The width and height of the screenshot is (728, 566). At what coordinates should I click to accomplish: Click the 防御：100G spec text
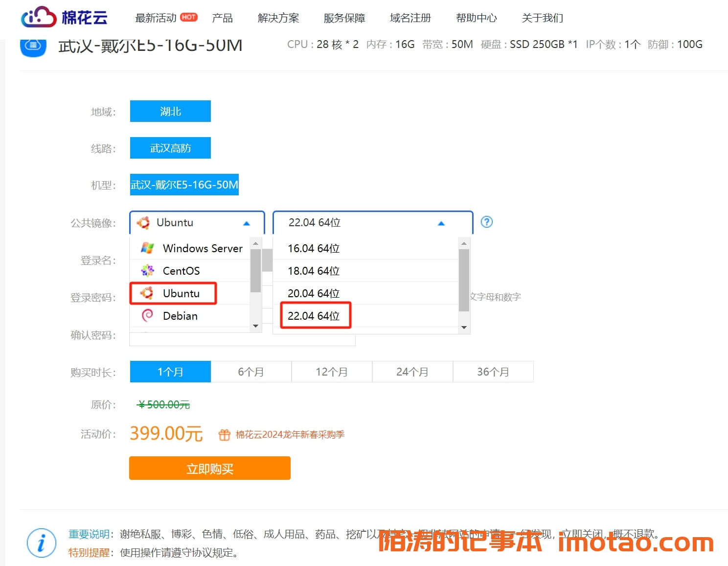click(x=675, y=45)
